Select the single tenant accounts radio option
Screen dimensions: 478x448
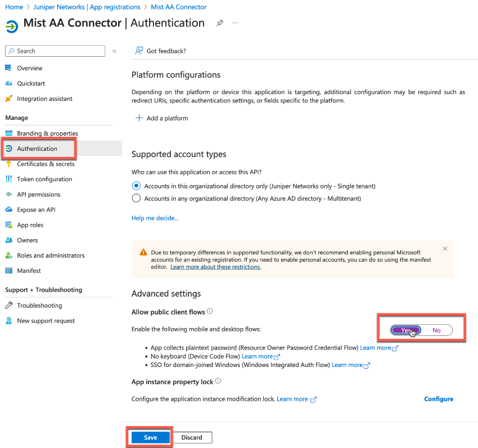coord(136,186)
